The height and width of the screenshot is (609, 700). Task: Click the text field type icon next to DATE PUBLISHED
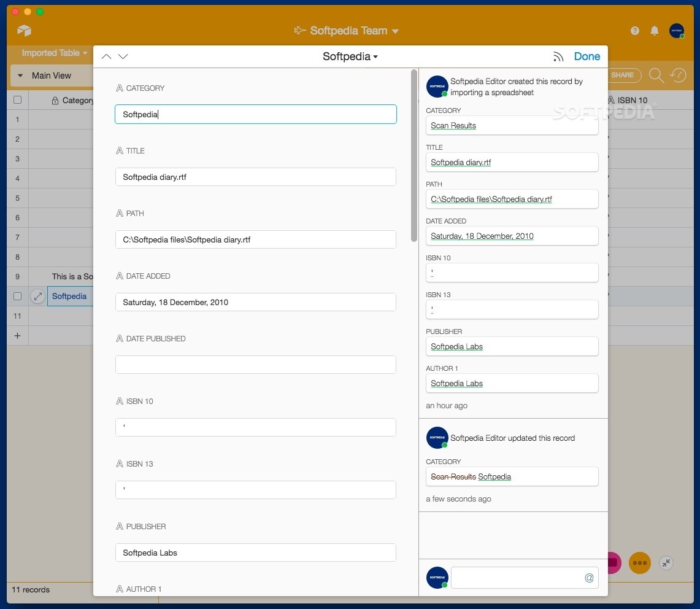tap(120, 339)
